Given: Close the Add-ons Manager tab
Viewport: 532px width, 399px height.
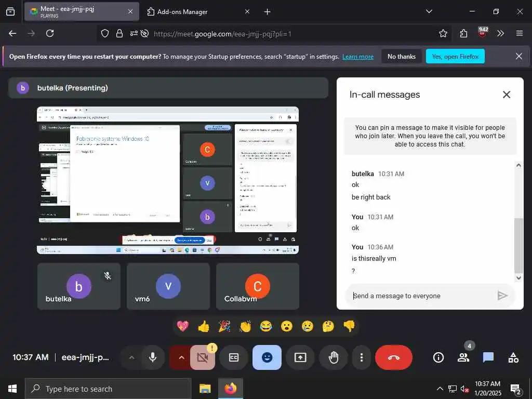Looking at the screenshot, I should pos(247,11).
